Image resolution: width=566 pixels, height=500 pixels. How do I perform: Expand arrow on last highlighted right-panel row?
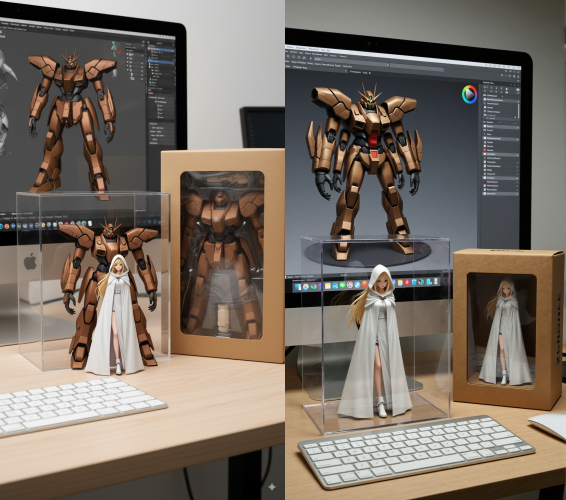coord(517,194)
